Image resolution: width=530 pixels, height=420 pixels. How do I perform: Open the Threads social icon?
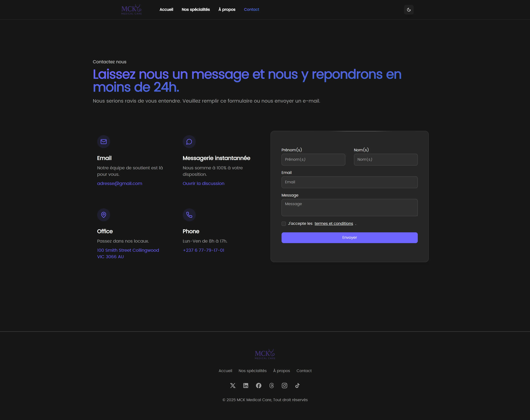[x=271, y=385]
